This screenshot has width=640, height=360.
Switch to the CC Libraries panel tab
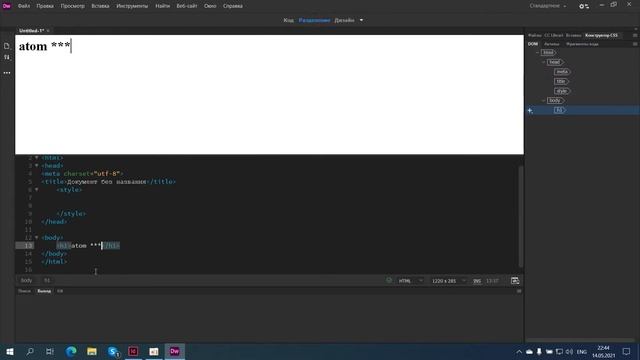tap(553, 36)
